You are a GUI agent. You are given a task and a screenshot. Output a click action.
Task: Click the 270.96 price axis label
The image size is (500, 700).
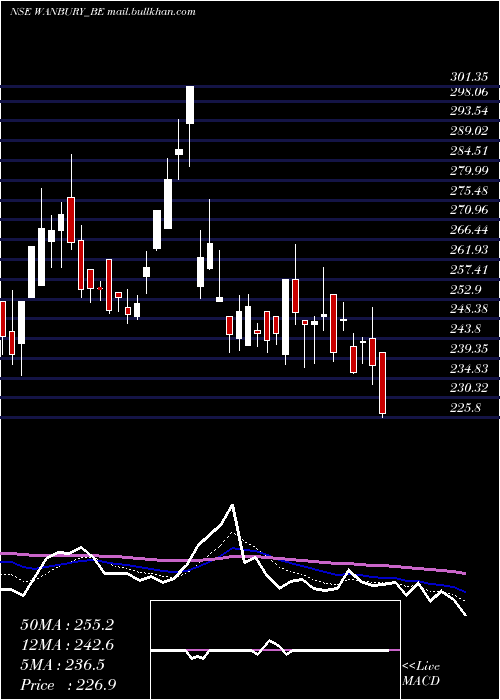pos(469,210)
